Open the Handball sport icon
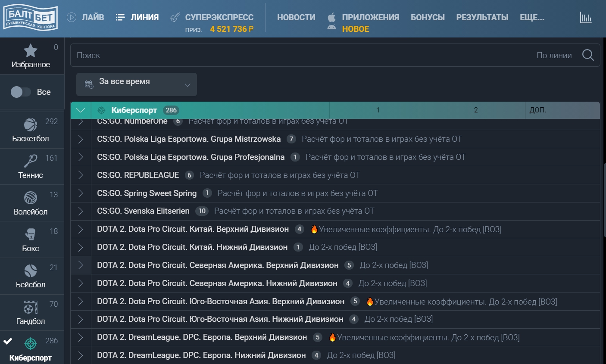Viewport: 606px width, 364px height. click(30, 308)
